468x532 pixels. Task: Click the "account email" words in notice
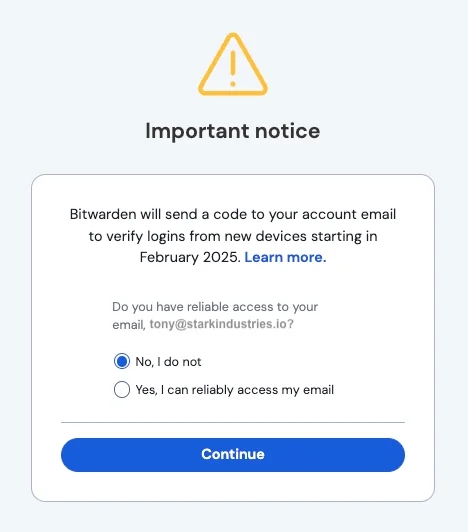click(x=349, y=214)
